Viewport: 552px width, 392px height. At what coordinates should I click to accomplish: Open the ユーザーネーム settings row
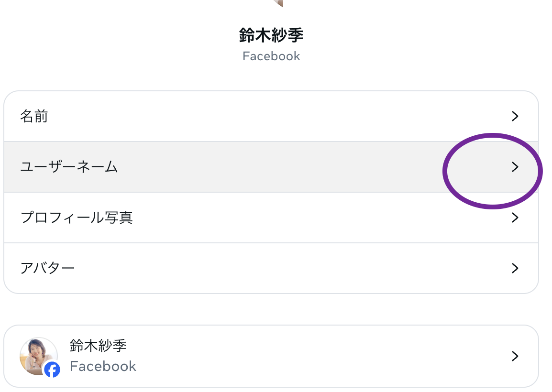click(x=271, y=167)
